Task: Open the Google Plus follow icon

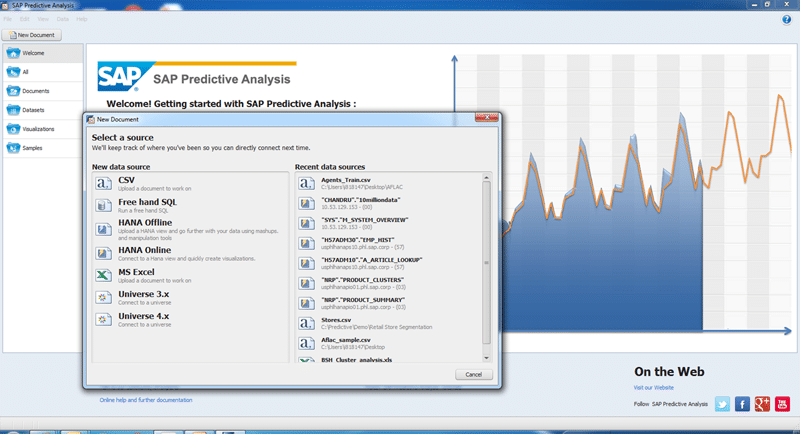Action: pyautogui.click(x=762, y=404)
